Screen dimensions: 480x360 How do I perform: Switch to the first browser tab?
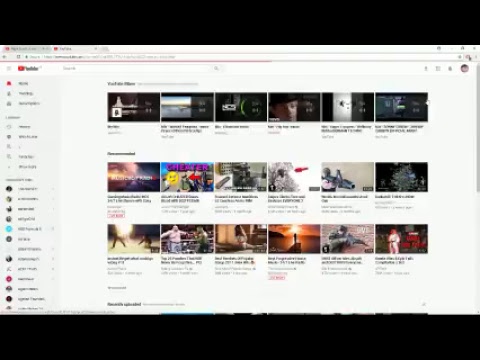(27, 49)
